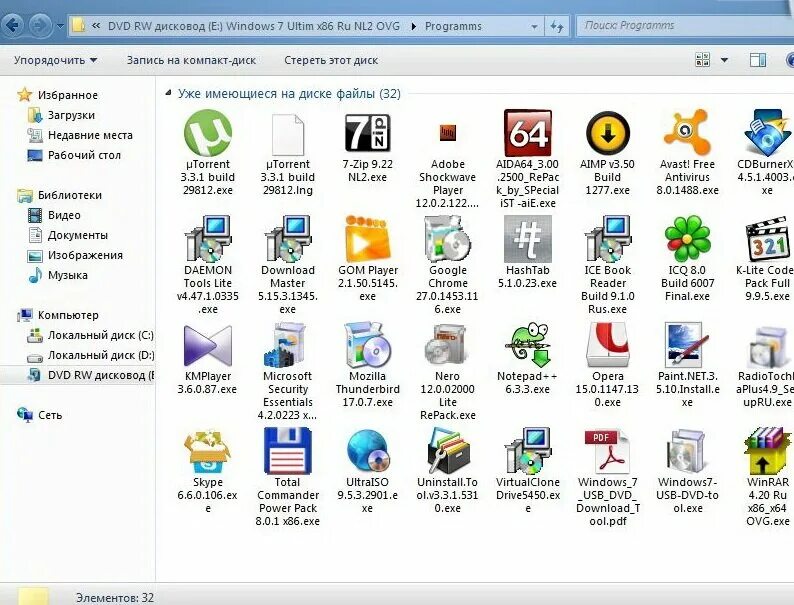
Task: Open Библиотеки in the navigation pane
Action: click(x=69, y=195)
